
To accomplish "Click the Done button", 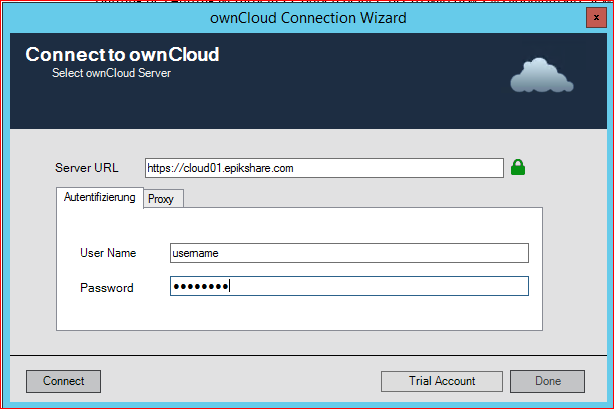I will (547, 381).
